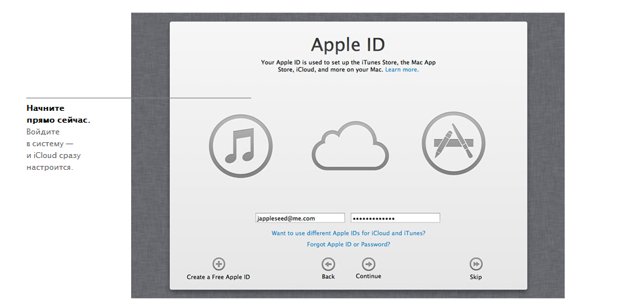Screen dimensions: 644x299
Task: Focus the Apple ID email field
Action: coord(300,218)
